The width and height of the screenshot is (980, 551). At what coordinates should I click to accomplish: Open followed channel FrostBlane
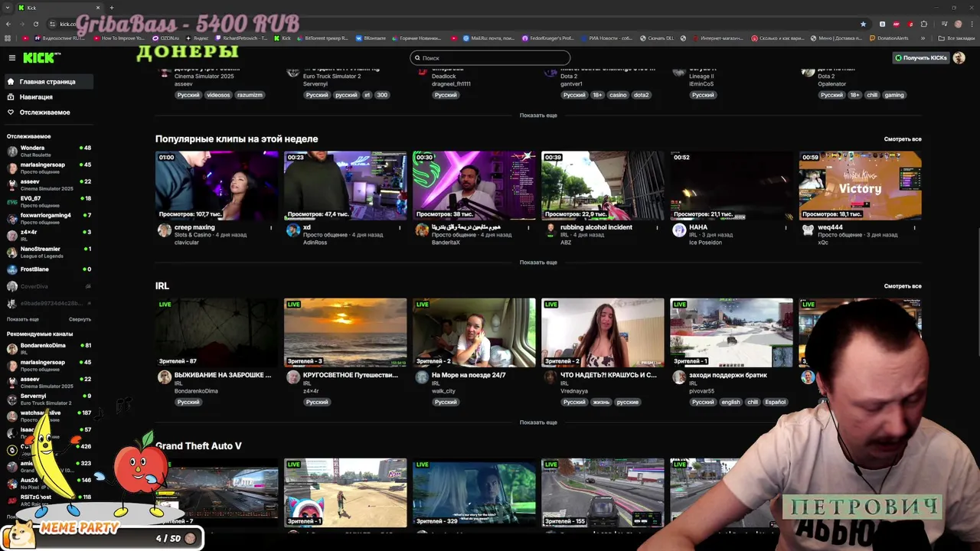[48, 269]
